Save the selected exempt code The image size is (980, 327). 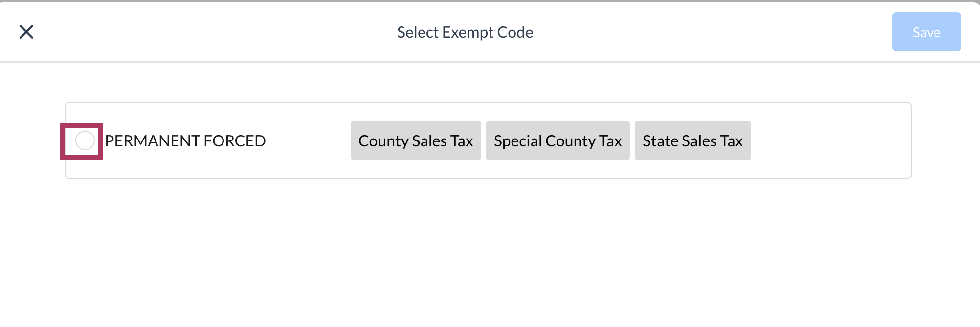(926, 32)
